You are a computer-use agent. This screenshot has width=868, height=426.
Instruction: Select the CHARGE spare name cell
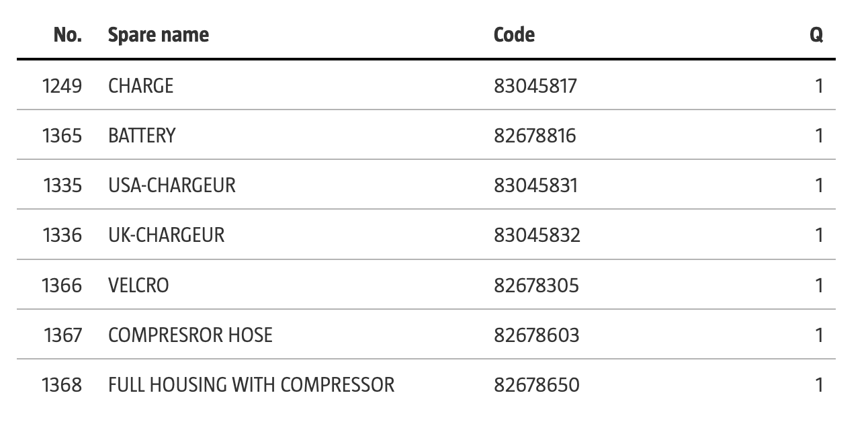click(140, 86)
